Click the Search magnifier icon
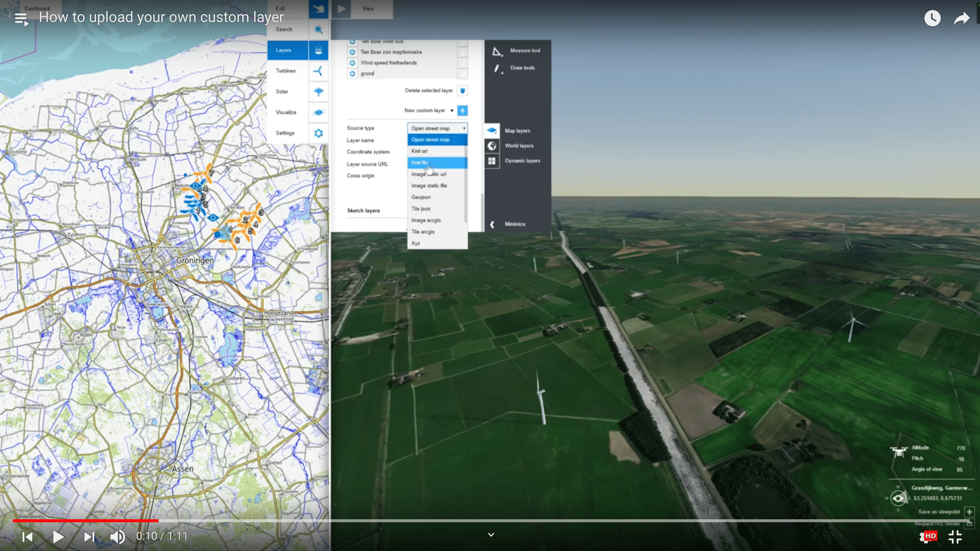 pos(319,30)
